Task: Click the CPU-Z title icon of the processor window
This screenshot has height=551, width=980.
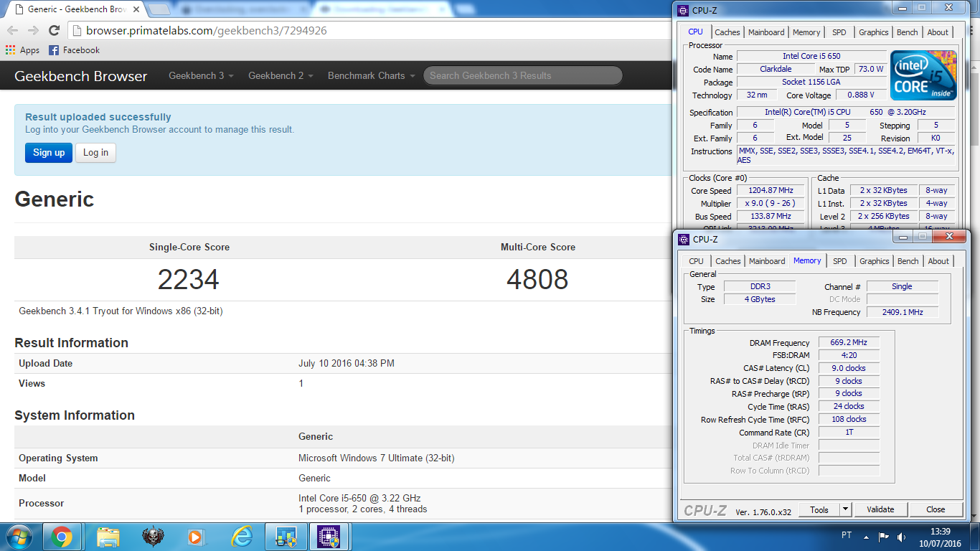Action: point(683,10)
